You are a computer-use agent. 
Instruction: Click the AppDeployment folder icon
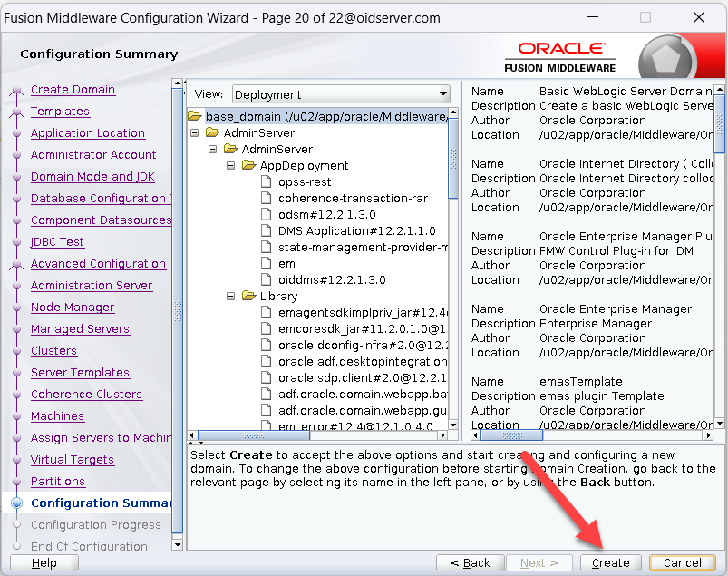pos(248,165)
